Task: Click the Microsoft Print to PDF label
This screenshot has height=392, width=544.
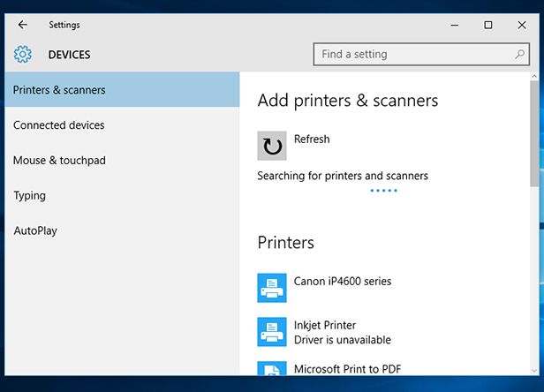Action: (x=347, y=369)
